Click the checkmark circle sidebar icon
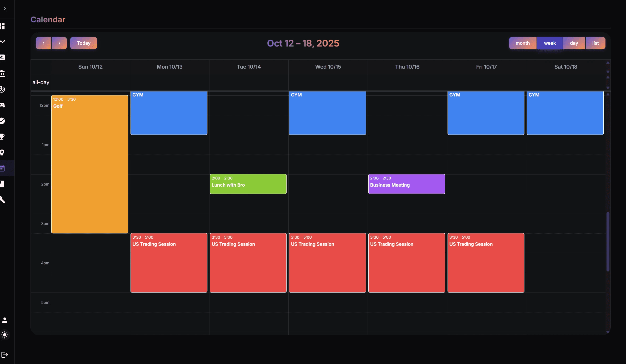Screen dimensions: 626x364 tap(3, 121)
